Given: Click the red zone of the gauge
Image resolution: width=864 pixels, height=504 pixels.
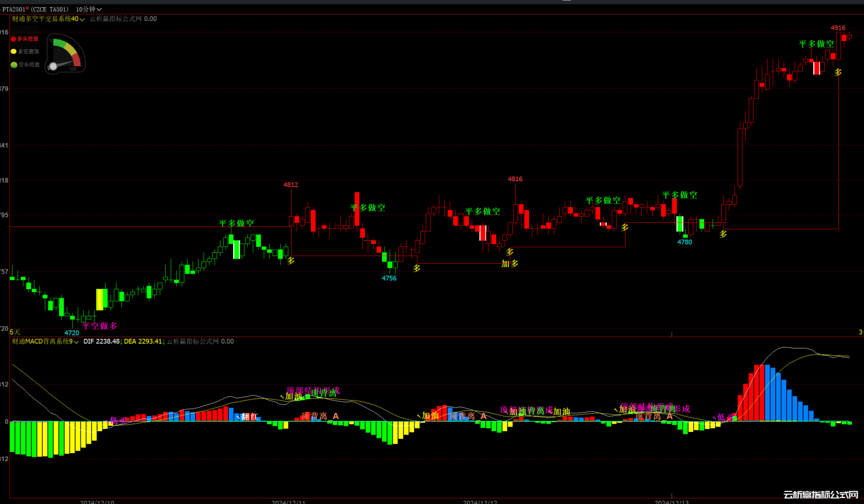Looking at the screenshot, I should click(x=77, y=59).
